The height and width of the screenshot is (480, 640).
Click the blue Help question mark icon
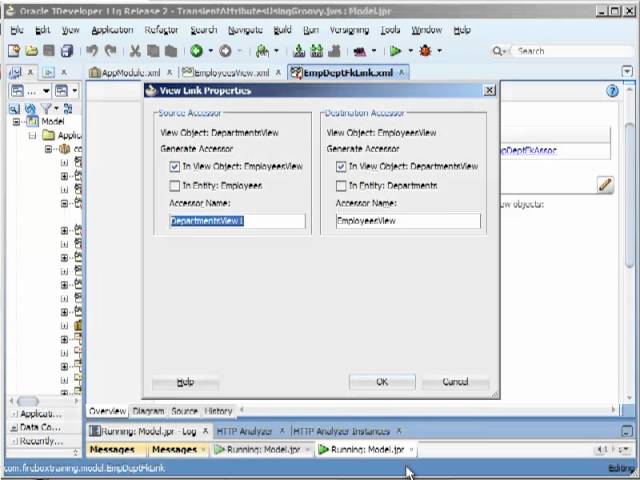pos(612,91)
